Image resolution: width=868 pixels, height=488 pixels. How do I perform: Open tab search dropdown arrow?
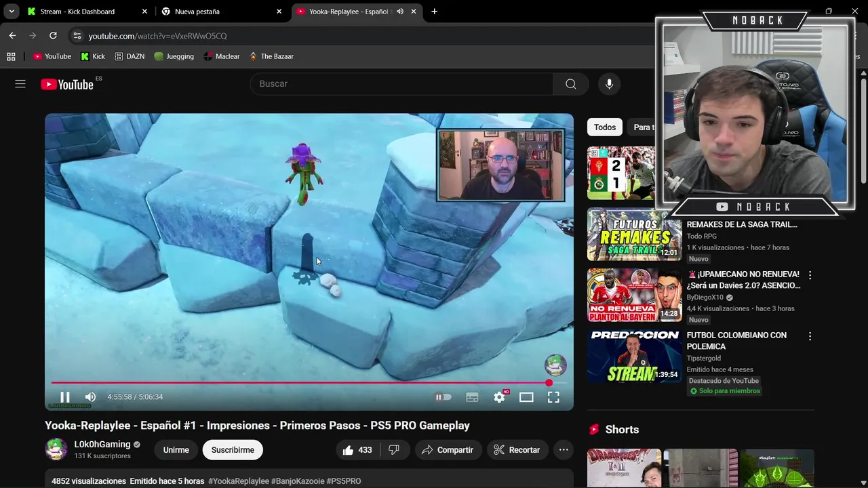pos(12,12)
